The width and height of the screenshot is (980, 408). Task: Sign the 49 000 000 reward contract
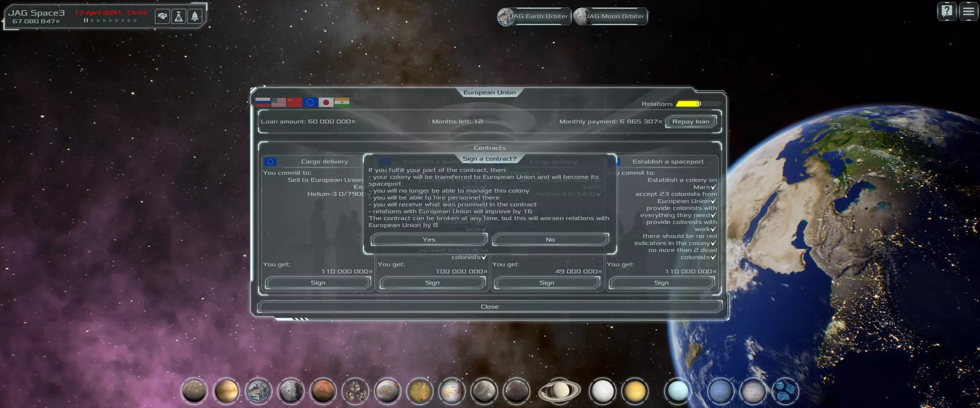click(547, 283)
